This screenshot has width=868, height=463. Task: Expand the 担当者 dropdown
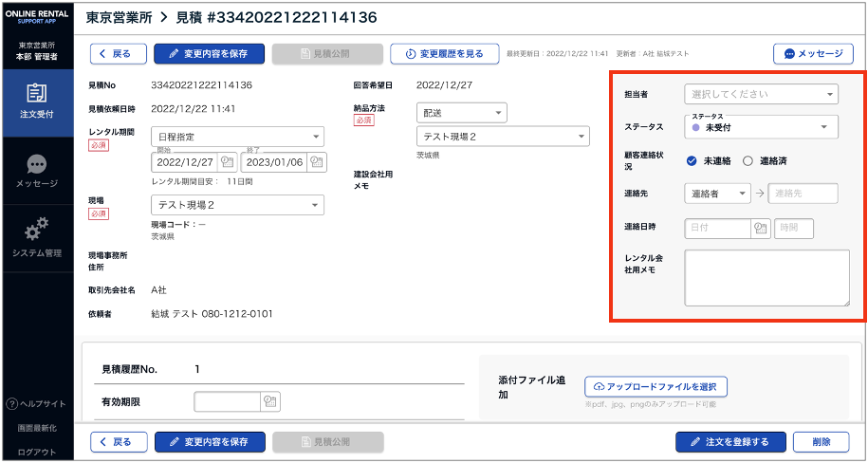[761, 94]
